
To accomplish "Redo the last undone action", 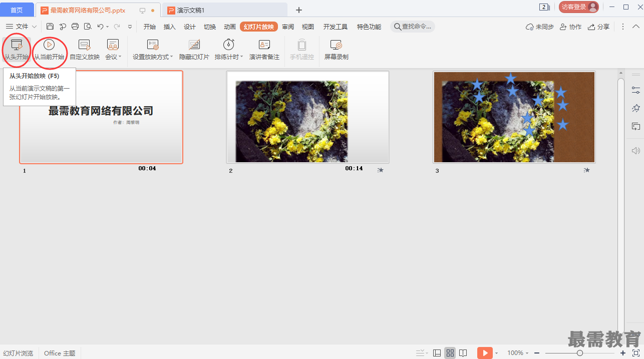I will coord(117,27).
